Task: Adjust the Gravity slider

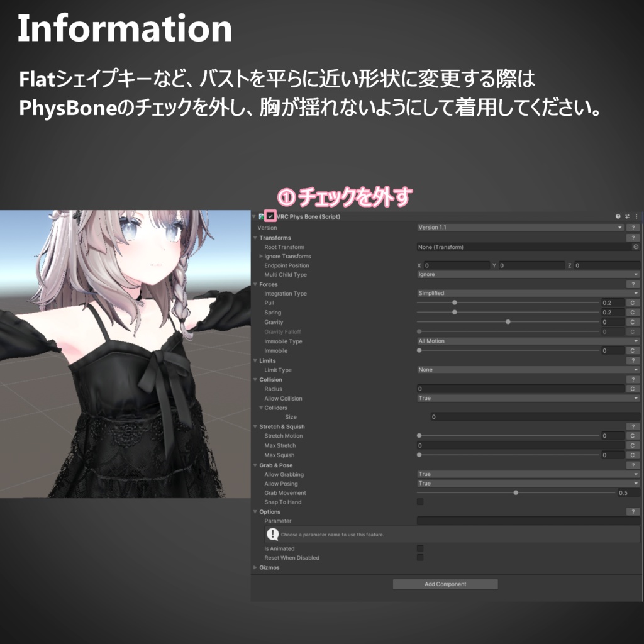Action: 508,322
